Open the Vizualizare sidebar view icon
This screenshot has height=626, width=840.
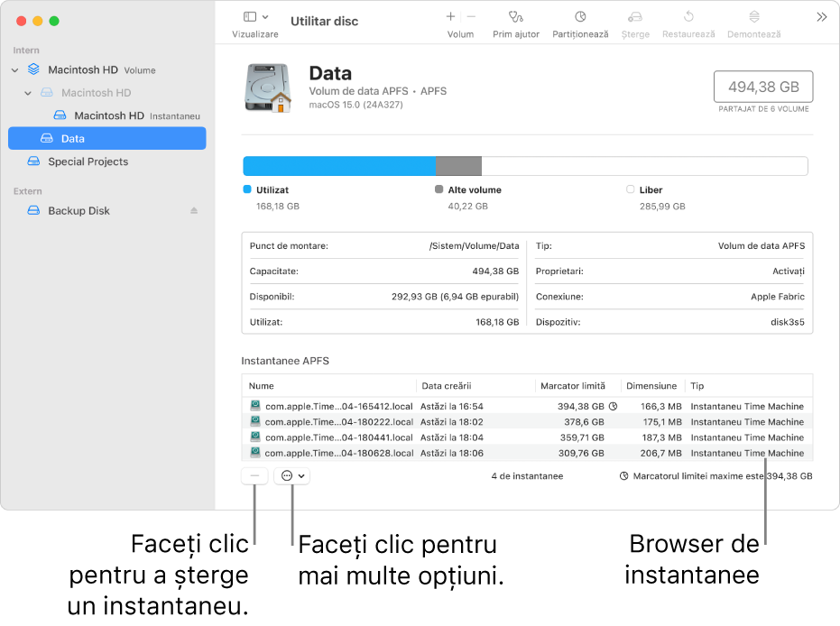250,17
